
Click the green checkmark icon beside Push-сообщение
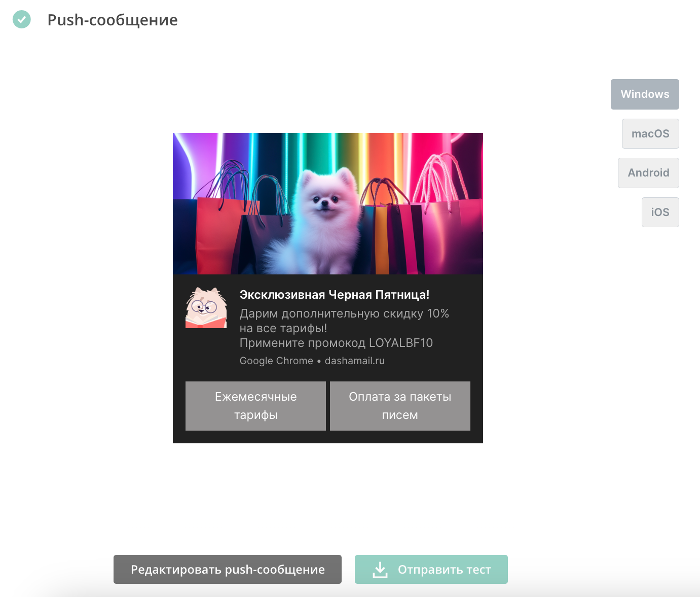(x=21, y=19)
